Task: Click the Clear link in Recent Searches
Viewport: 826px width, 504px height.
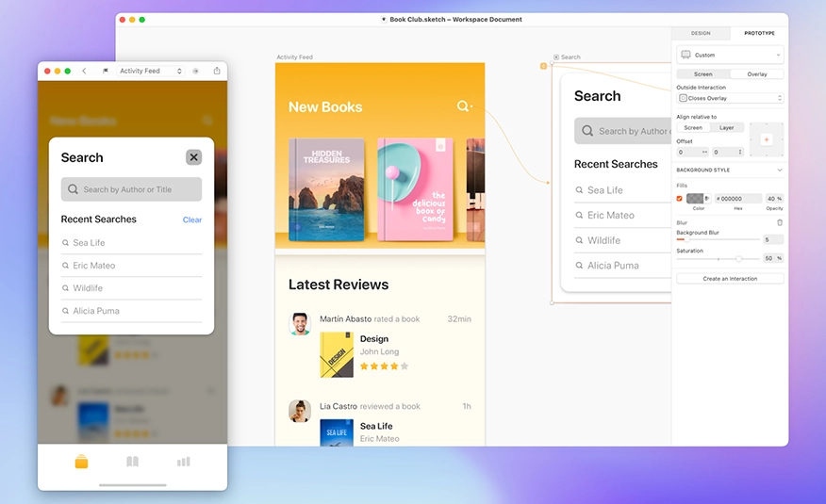Action: click(192, 219)
